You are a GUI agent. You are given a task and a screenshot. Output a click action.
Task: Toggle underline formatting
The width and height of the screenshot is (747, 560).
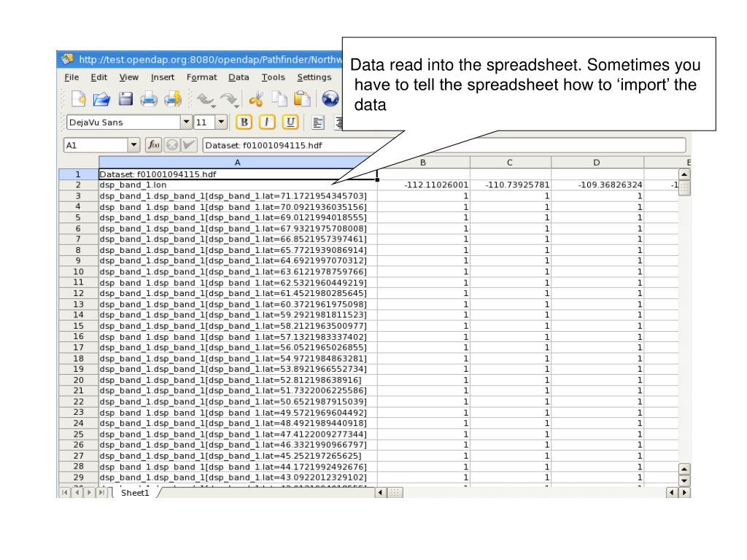point(290,122)
